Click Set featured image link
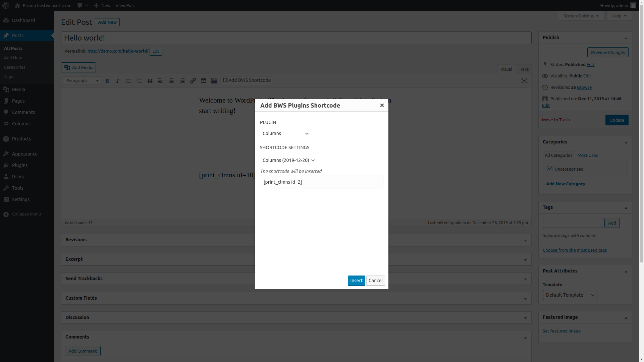 pyautogui.click(x=561, y=331)
